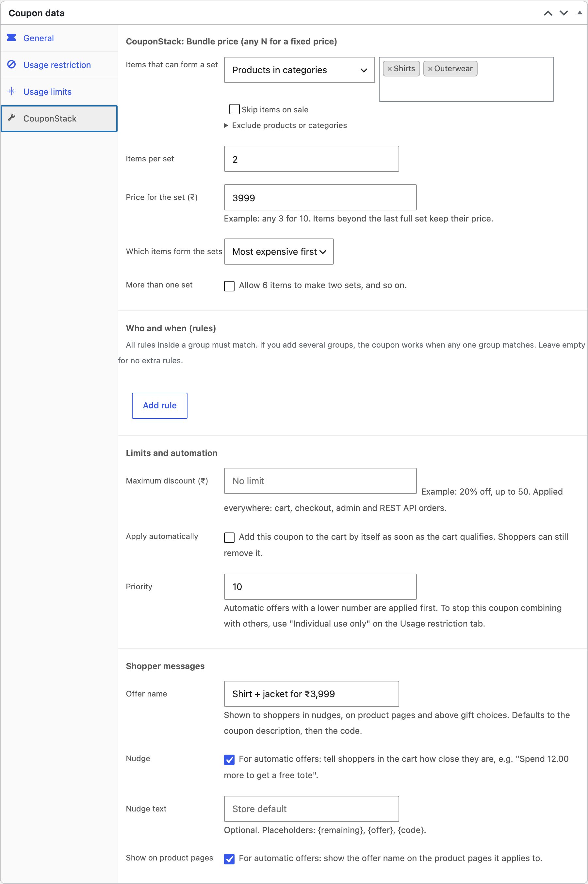Check Allow more than one set
The height and width of the screenshot is (884, 588).
coord(229,286)
